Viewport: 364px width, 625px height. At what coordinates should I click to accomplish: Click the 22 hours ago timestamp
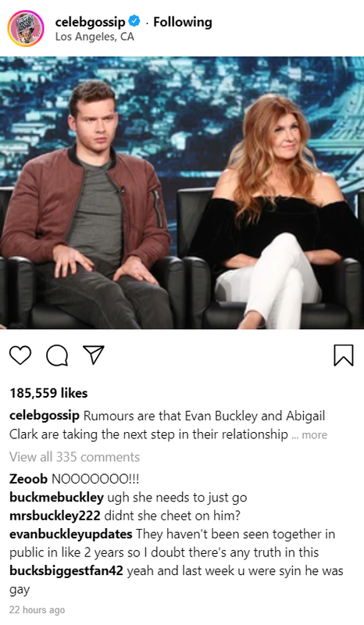(37, 610)
